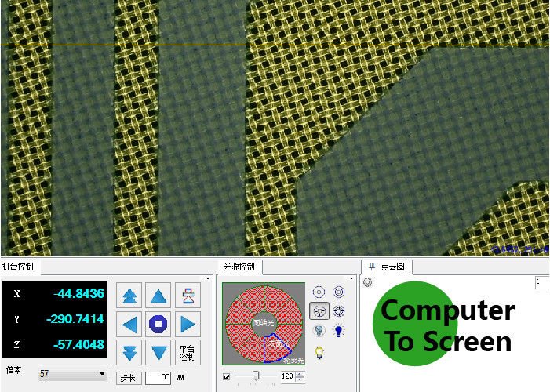This screenshot has width=550, height=392.
Task: Move the stage right with right arrow
Action: pyautogui.click(x=188, y=324)
